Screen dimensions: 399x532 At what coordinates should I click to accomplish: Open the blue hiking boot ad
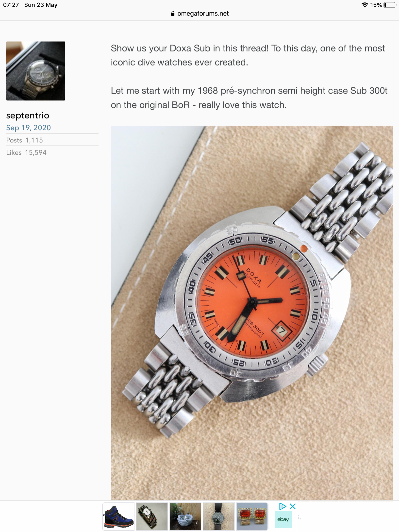pyautogui.click(x=118, y=516)
